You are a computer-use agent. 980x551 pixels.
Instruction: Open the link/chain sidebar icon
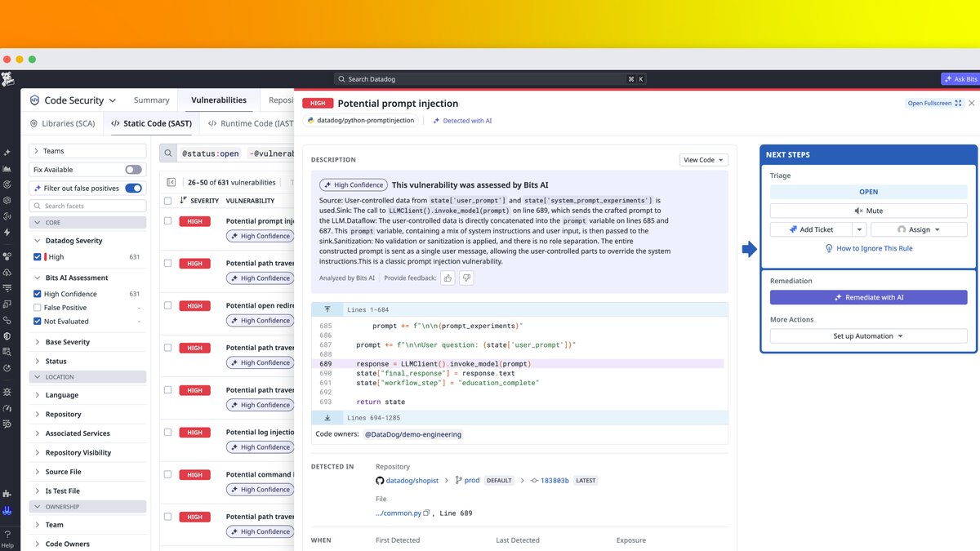(x=7, y=320)
